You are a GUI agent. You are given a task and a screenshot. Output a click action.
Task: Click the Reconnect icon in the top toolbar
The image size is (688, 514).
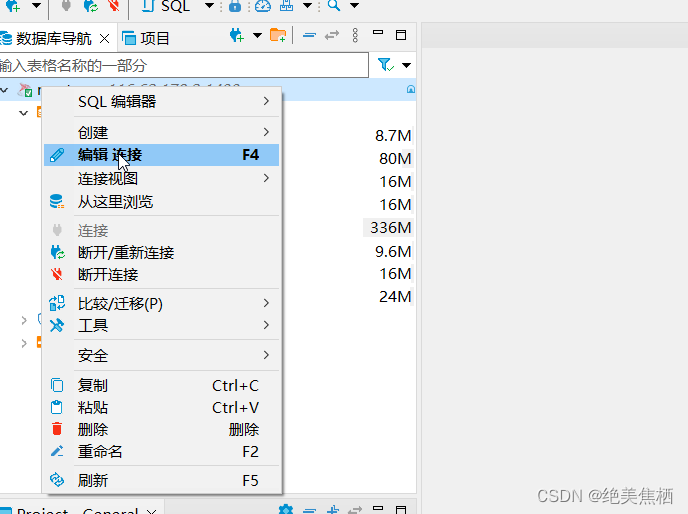point(91,5)
